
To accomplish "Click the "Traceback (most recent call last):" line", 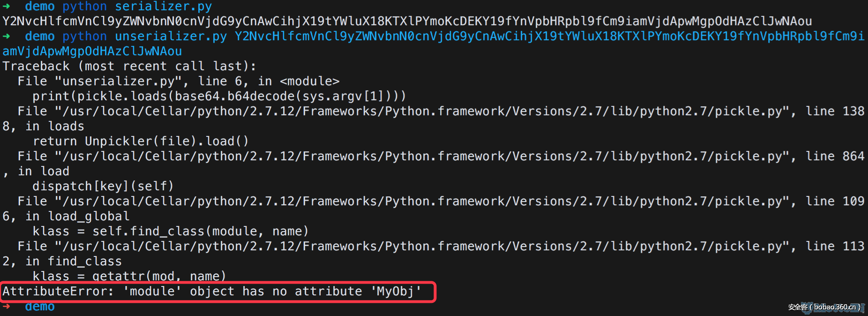I will pyautogui.click(x=129, y=66).
